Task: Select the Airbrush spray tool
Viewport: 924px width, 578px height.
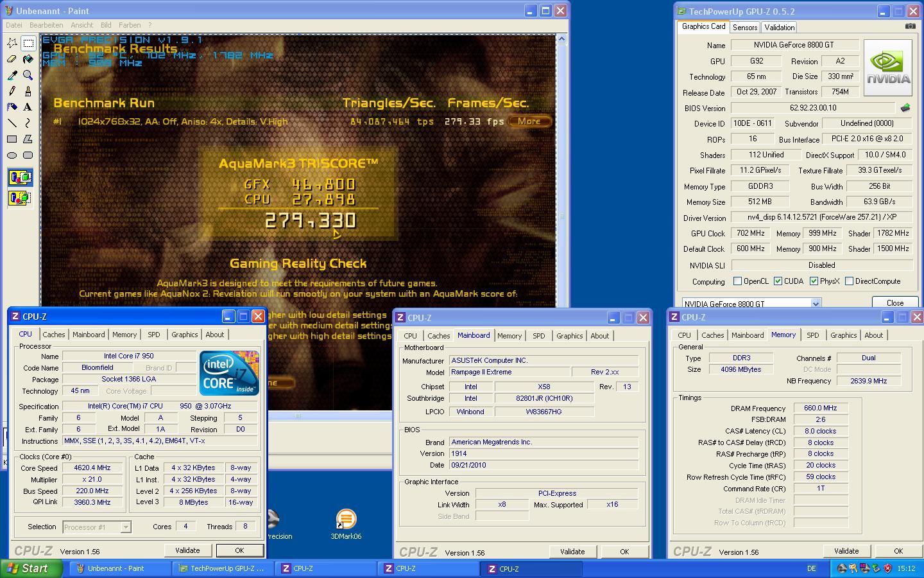Action: 12,107
